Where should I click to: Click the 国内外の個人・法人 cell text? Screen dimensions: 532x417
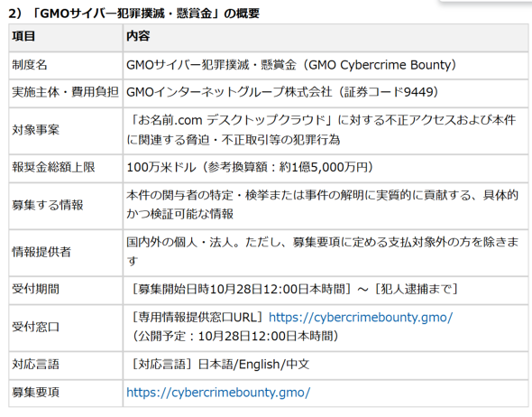[x=322, y=252]
